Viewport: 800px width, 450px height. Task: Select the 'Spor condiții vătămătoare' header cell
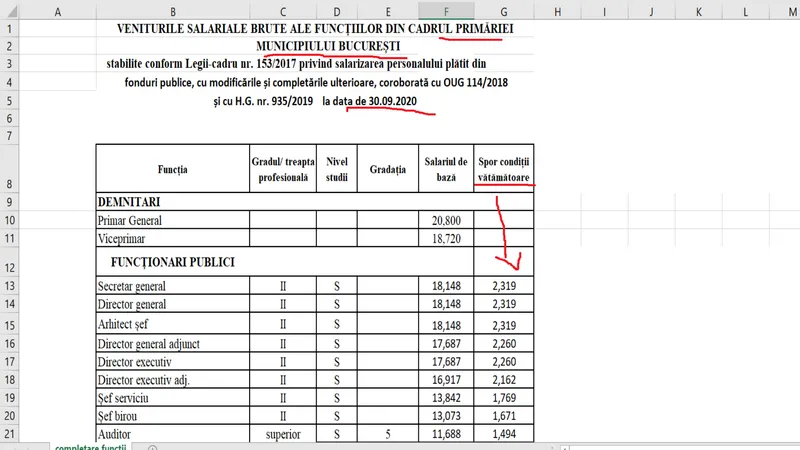point(504,168)
